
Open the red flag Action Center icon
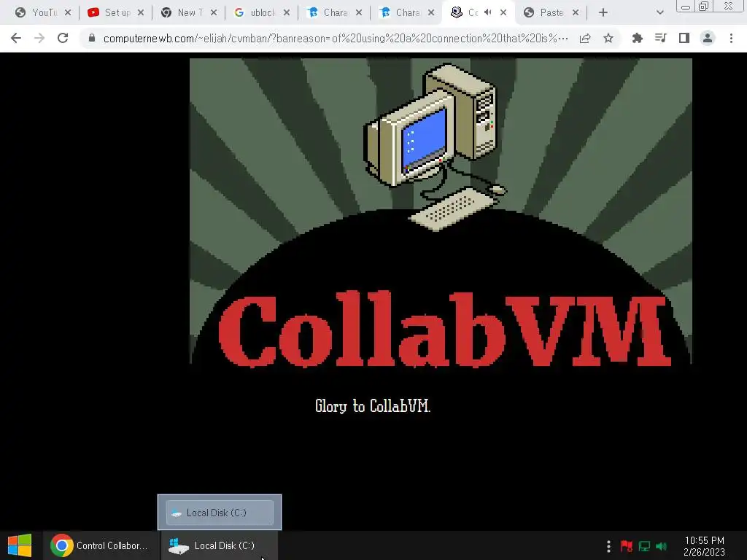click(627, 545)
